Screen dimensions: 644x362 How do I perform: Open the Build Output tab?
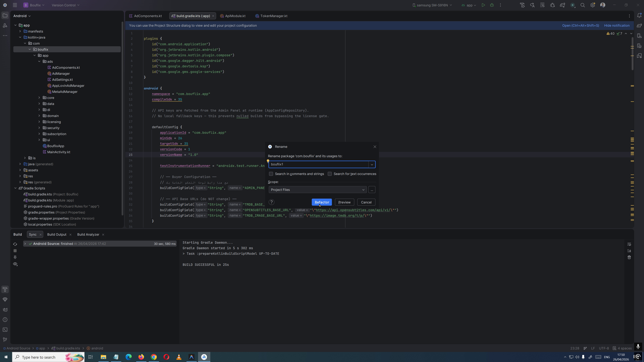tap(57, 234)
